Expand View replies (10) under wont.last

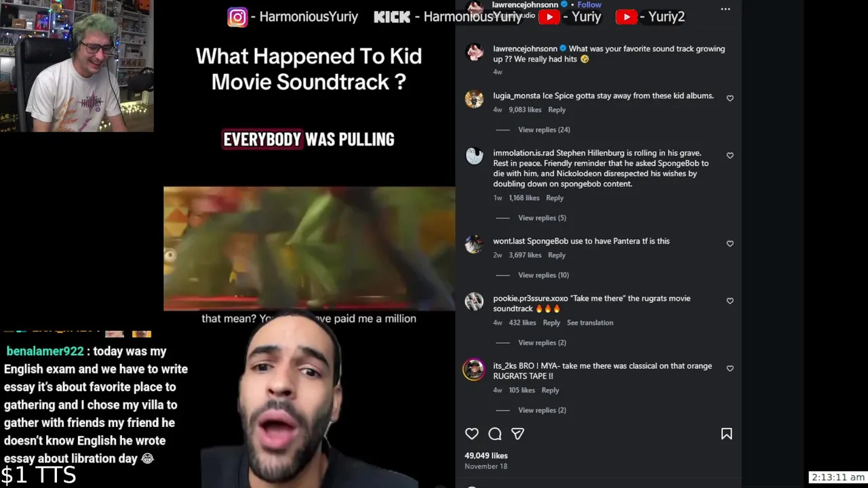click(543, 275)
